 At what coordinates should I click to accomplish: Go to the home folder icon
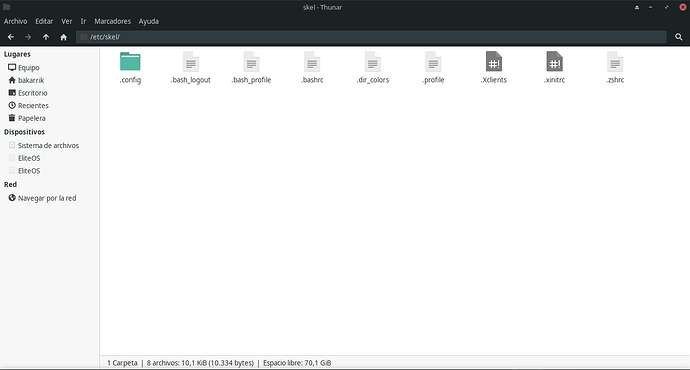point(63,37)
